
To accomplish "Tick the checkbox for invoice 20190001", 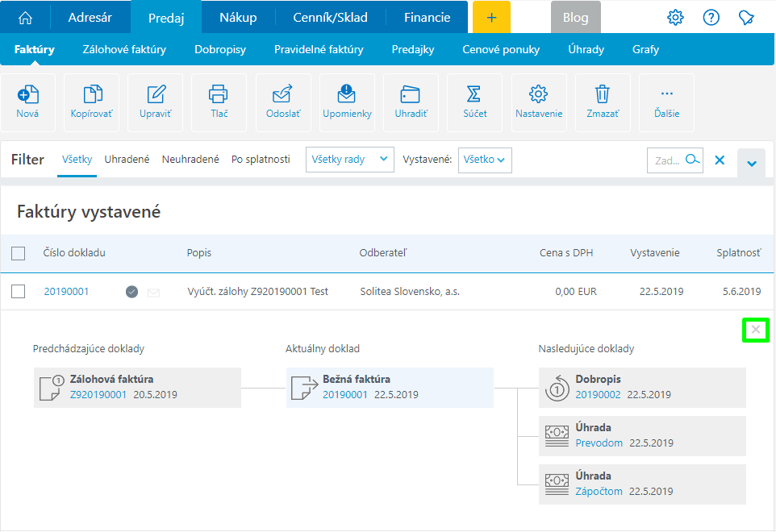I will pos(19,292).
